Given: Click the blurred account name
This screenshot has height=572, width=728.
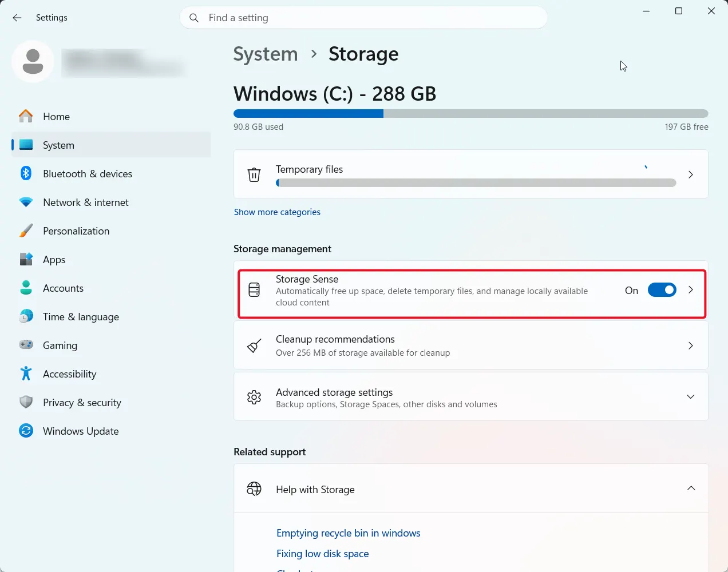Looking at the screenshot, I should point(123,62).
